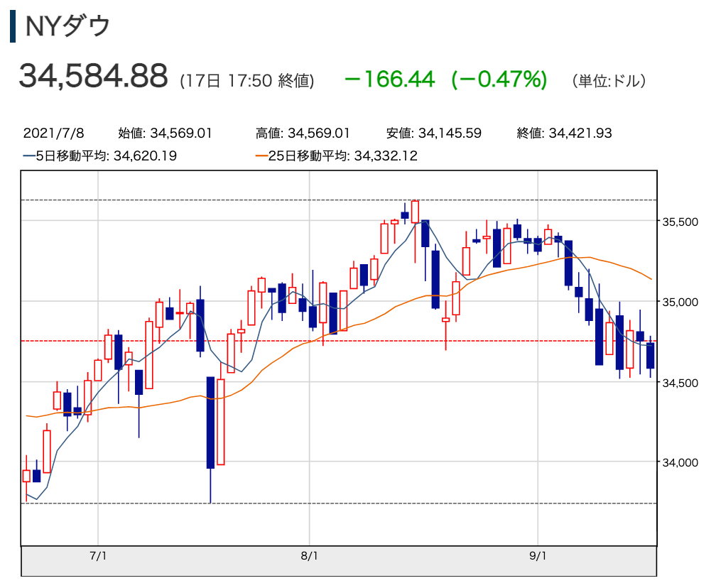
Task: Click the 5日移動平均 legend entry
Action: [x=100, y=156]
